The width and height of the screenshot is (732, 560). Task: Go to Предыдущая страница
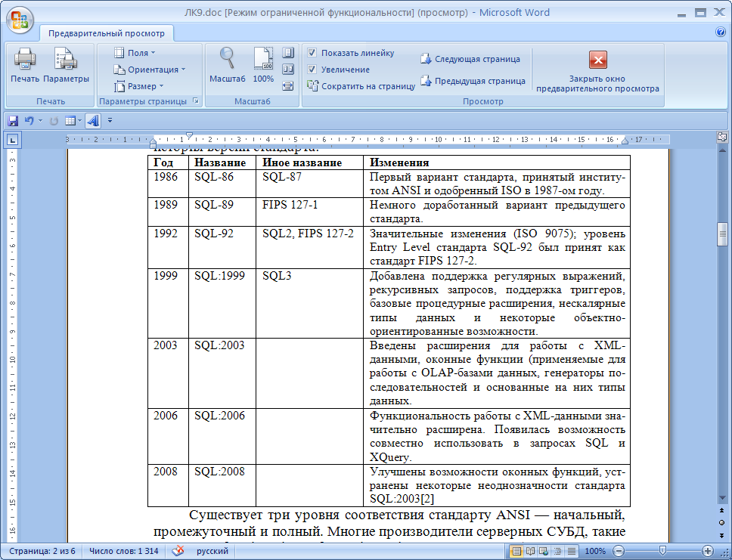(x=473, y=81)
